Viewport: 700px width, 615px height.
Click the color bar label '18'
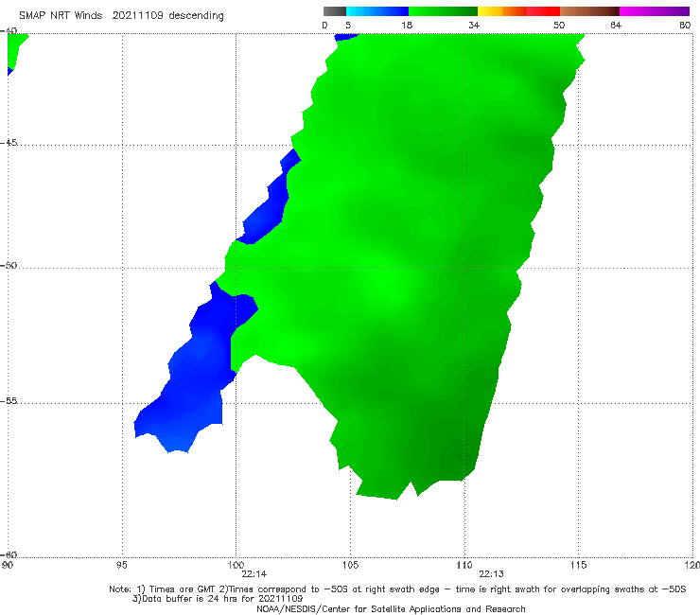click(407, 25)
